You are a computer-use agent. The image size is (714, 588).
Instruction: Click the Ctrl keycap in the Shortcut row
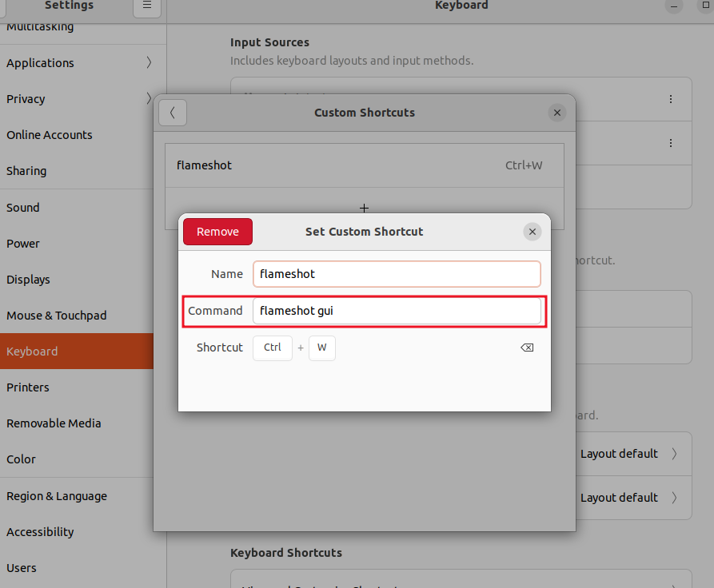[273, 348]
